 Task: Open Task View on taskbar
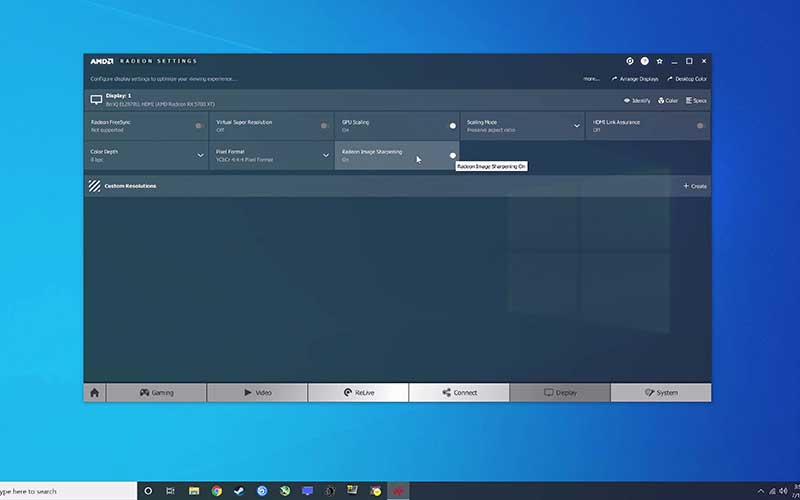[170, 491]
